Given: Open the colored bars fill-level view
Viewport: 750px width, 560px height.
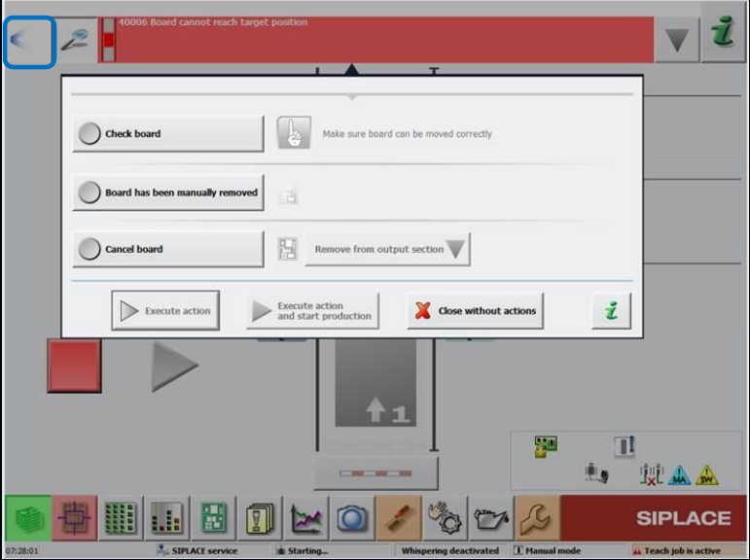Looking at the screenshot, I should (166, 518).
